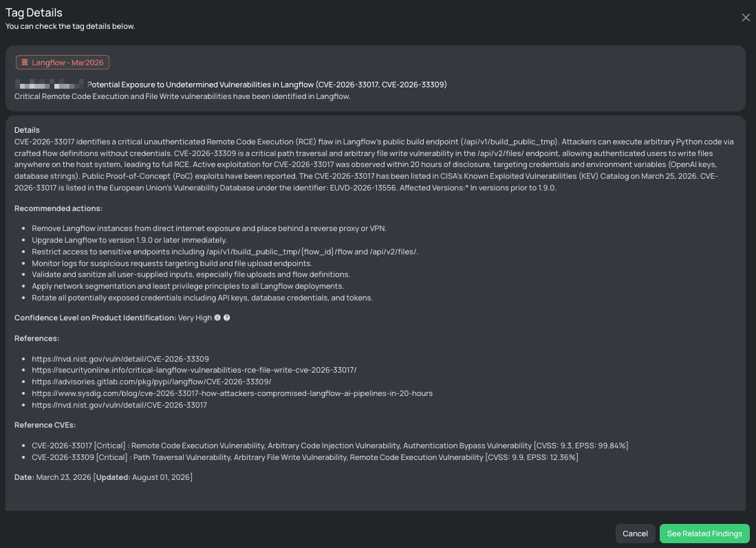The height and width of the screenshot is (548, 756).
Task: Click the Recommended actions heading
Action: pyautogui.click(x=58, y=208)
